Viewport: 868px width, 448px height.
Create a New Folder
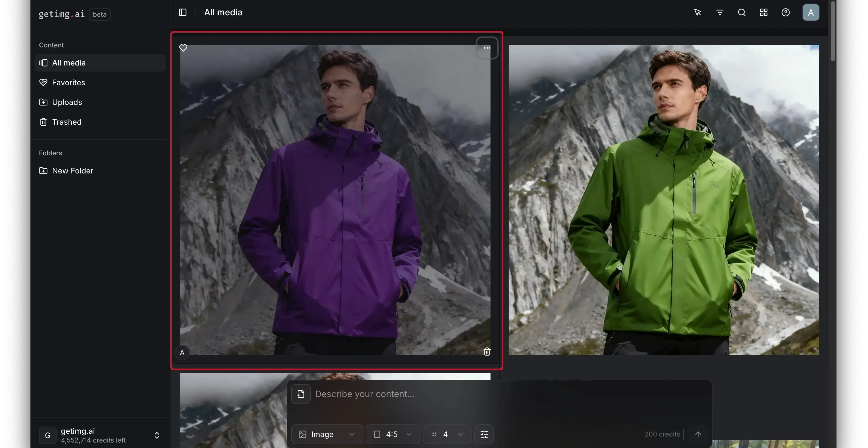pos(72,171)
